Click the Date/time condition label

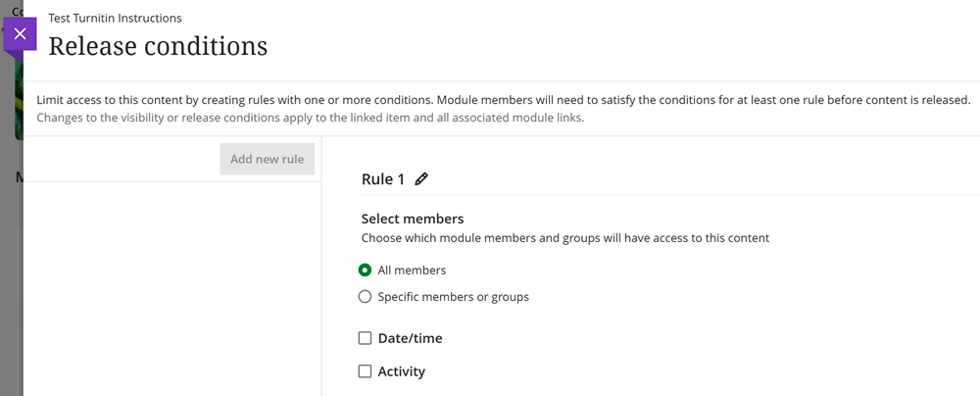[x=410, y=338]
